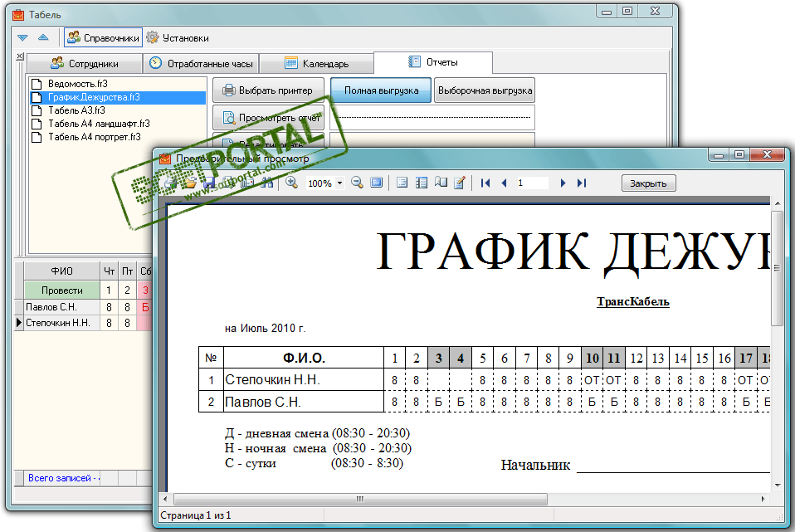Maximize the Предварительный просмотр window
Image resolution: width=795 pixels, height=532 pixels.
point(739,154)
